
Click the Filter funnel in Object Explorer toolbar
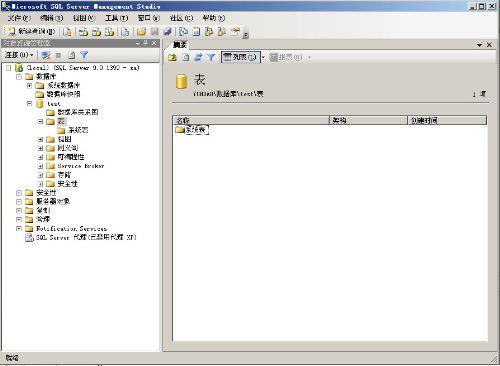click(x=84, y=55)
